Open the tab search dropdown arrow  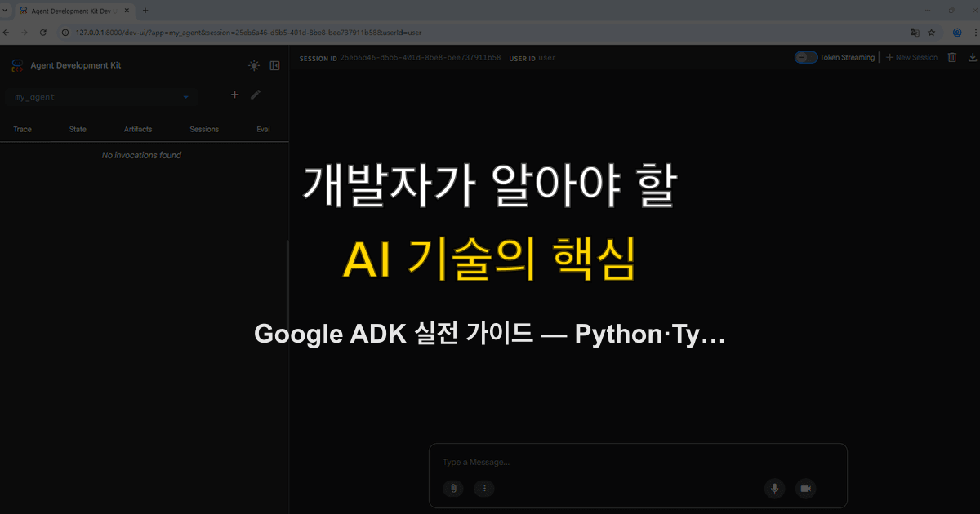[x=6, y=11]
